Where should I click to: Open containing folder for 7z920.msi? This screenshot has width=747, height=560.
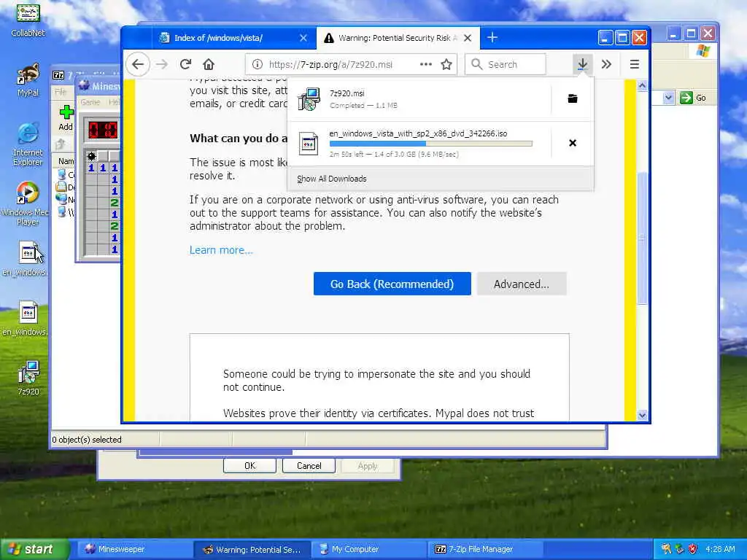click(573, 98)
